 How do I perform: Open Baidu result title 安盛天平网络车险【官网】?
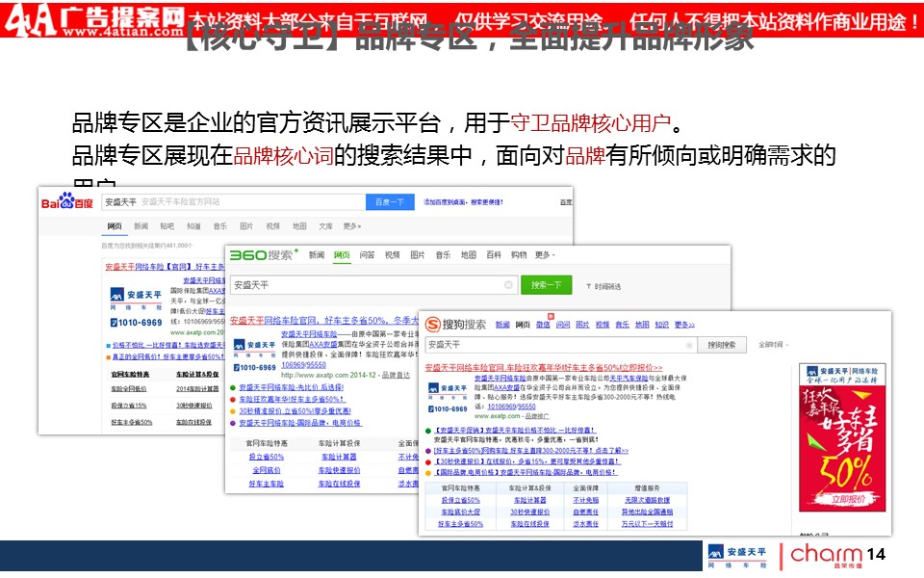tap(165, 267)
